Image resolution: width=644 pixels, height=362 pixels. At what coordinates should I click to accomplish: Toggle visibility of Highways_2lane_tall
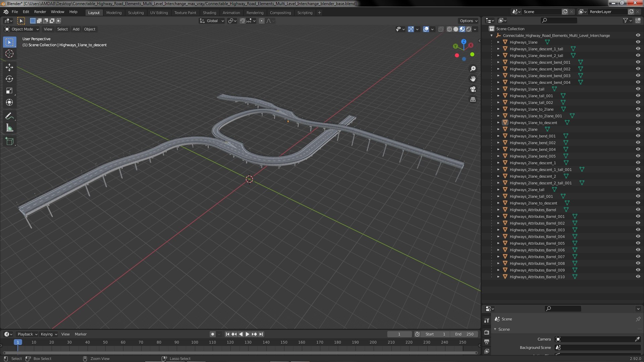[638, 189]
